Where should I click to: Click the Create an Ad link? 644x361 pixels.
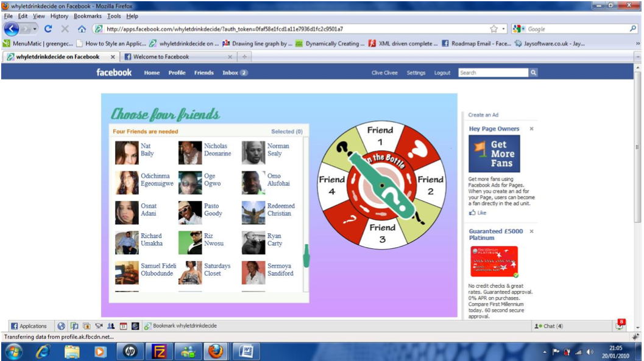pyautogui.click(x=483, y=114)
